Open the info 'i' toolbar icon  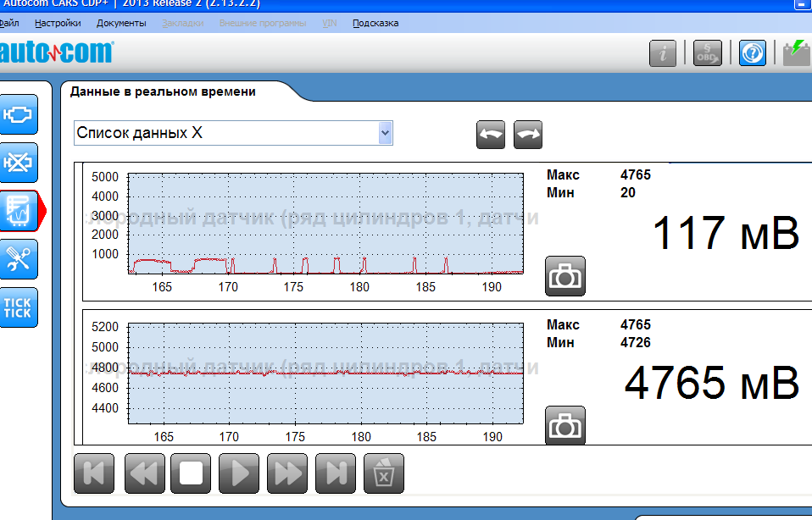(663, 53)
